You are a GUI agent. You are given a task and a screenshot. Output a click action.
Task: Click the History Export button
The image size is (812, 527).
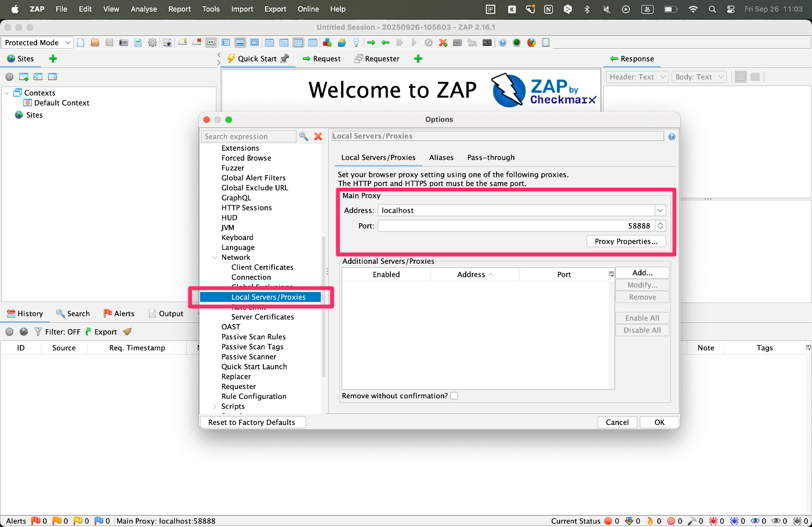click(x=101, y=332)
